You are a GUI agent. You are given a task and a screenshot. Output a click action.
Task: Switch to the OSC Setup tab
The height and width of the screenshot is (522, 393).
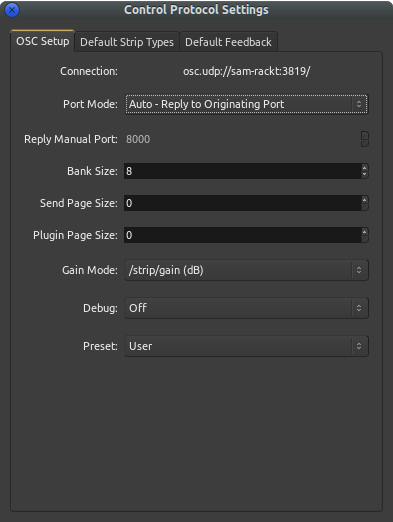point(43,41)
